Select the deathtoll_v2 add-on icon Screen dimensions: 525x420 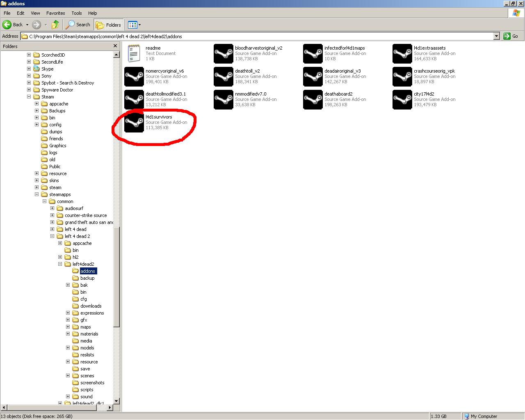click(x=224, y=77)
